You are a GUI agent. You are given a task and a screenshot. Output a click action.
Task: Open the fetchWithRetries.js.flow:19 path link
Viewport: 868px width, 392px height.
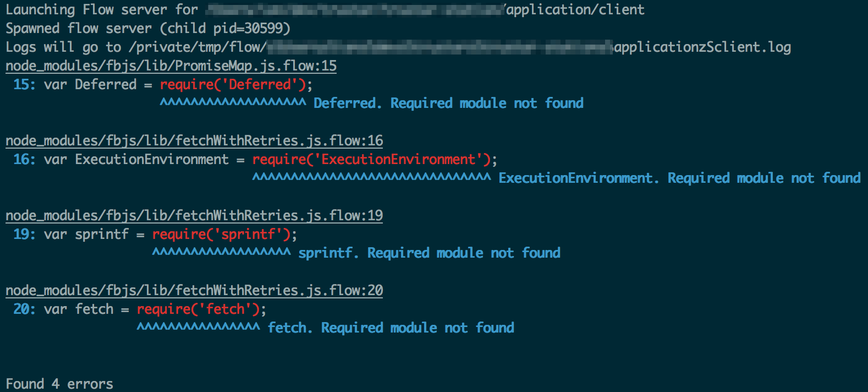pyautogui.click(x=194, y=216)
